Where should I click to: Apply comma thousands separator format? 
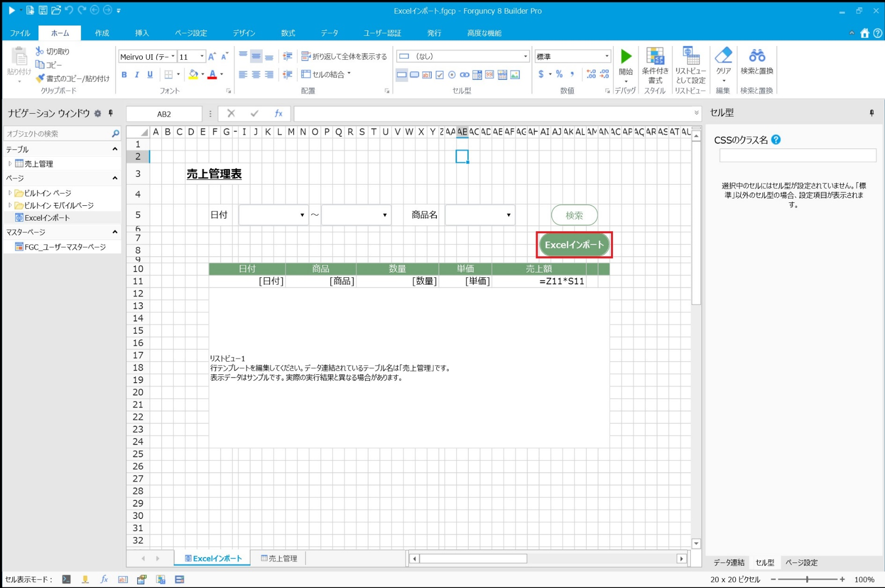tap(572, 74)
